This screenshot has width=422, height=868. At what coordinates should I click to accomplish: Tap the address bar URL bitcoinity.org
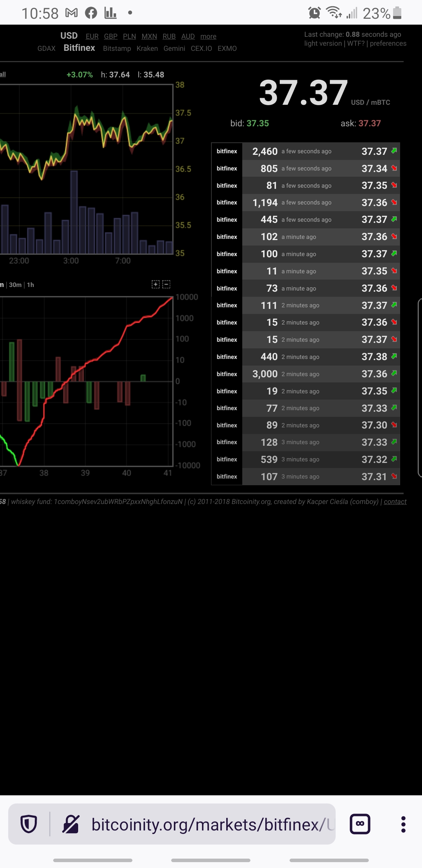tap(213, 824)
